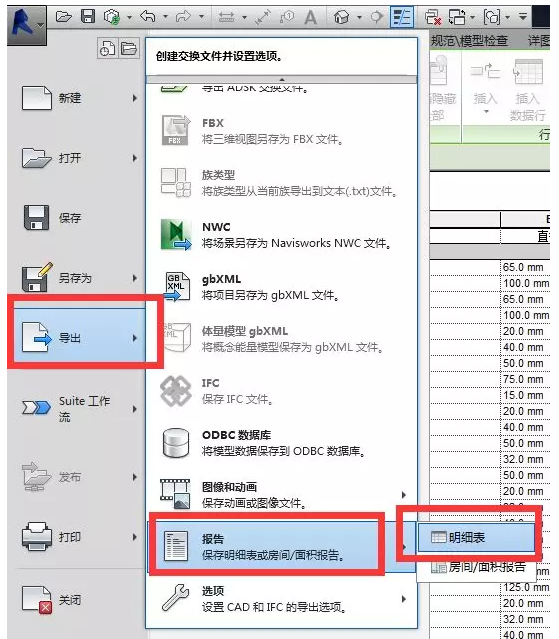Expand the 图像和动画 submenu arrow
This screenshot has height=639, width=559.
point(404,495)
